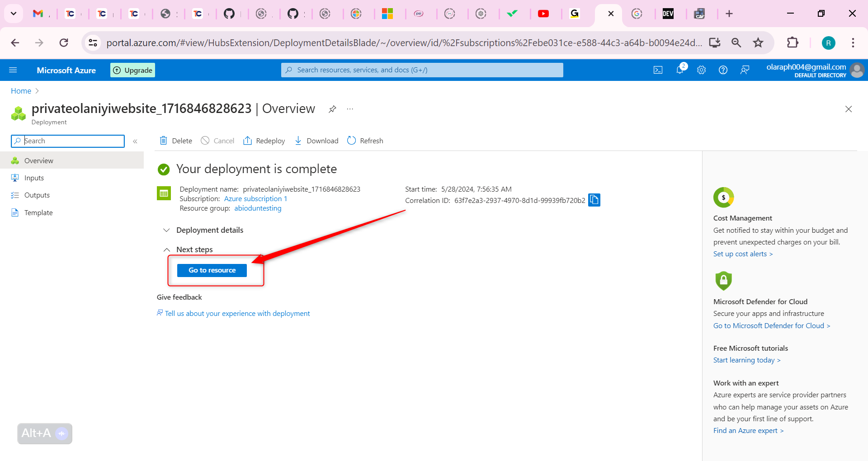Collapse the Next steps section
This screenshot has height=461, width=868.
click(188, 249)
